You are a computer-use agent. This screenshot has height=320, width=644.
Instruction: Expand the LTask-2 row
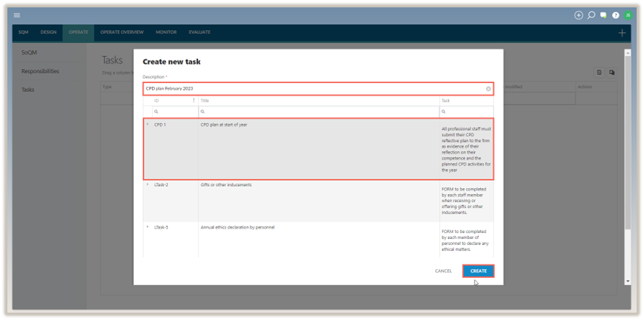coord(147,185)
